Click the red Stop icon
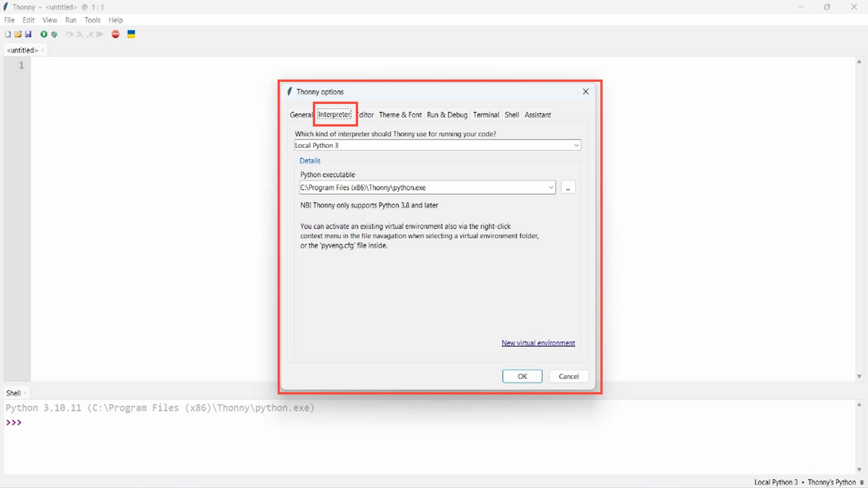 (116, 34)
